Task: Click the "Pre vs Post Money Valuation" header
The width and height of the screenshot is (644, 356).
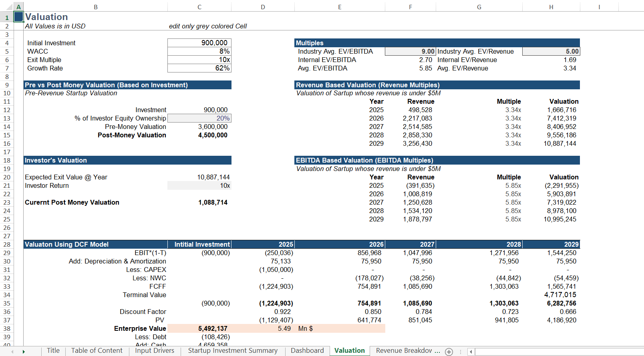Action: (127, 85)
